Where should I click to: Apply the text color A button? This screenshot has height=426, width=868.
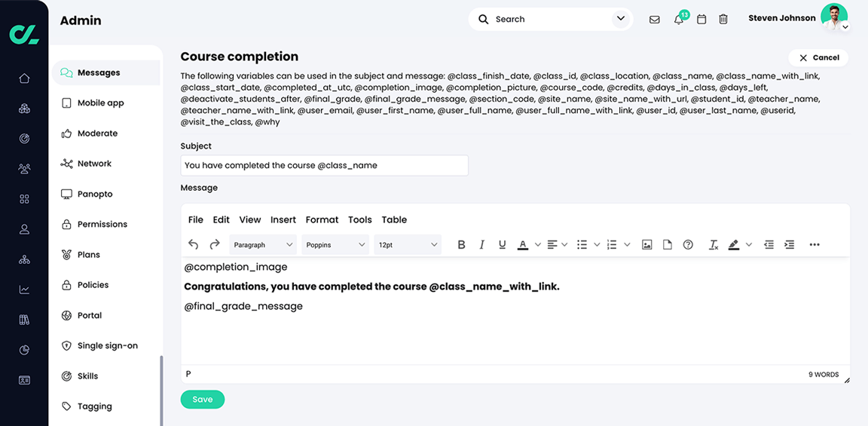523,244
